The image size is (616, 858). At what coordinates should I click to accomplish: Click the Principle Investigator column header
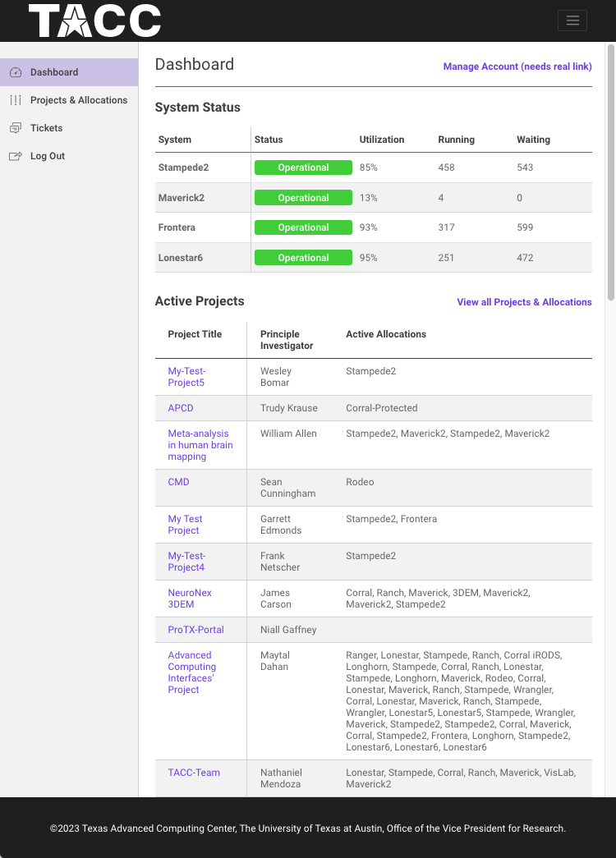[x=287, y=340]
